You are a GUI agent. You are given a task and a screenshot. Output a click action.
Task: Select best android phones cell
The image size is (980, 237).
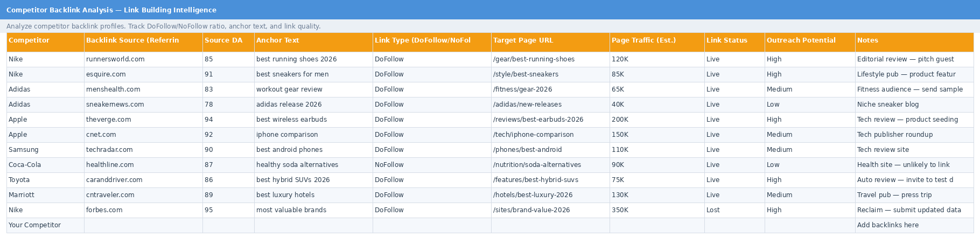[x=313, y=150]
